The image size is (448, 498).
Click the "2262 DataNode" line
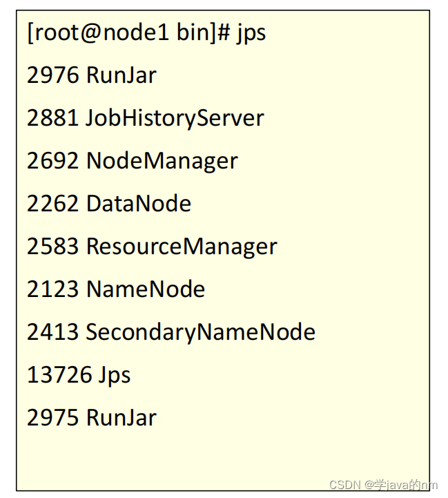point(109,203)
